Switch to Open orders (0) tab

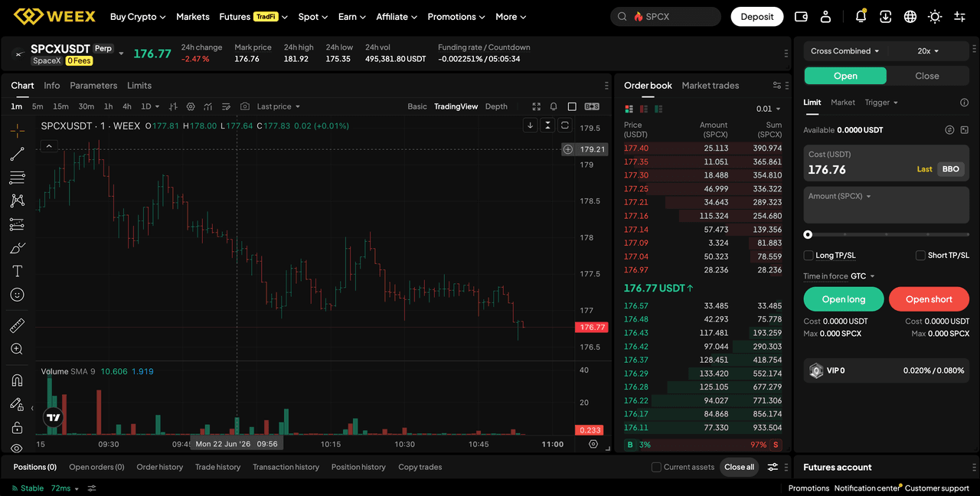coord(96,467)
